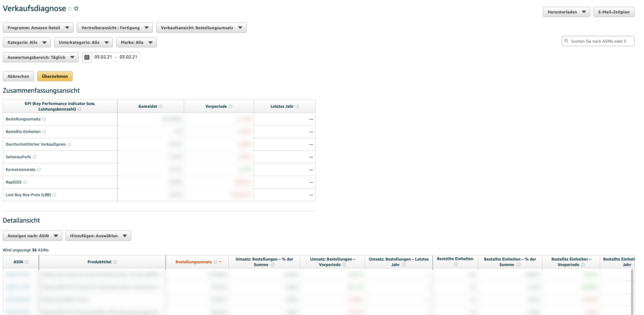The height and width of the screenshot is (315, 644).
Task: Open the Hinzufügen: Auswählen menu
Action: 98,236
